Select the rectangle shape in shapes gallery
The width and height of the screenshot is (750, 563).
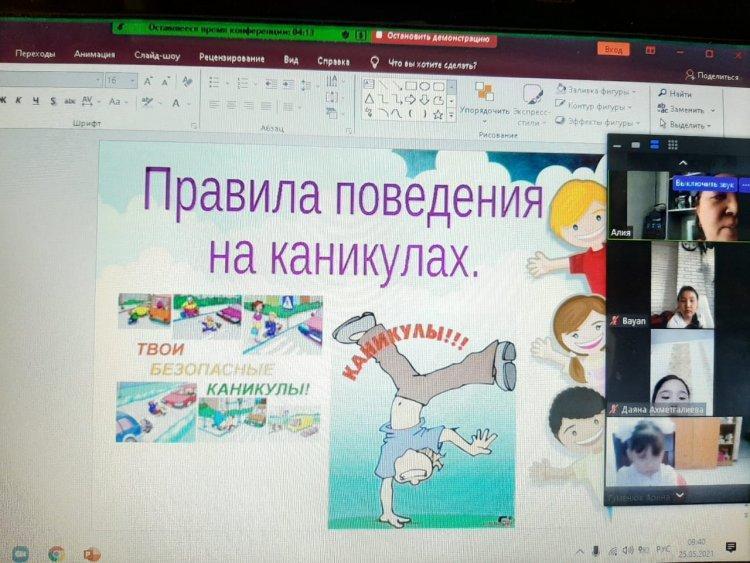(x=411, y=86)
